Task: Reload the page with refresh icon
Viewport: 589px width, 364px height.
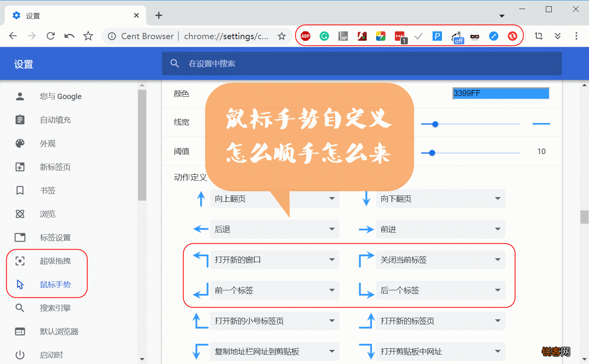Action: [x=51, y=36]
